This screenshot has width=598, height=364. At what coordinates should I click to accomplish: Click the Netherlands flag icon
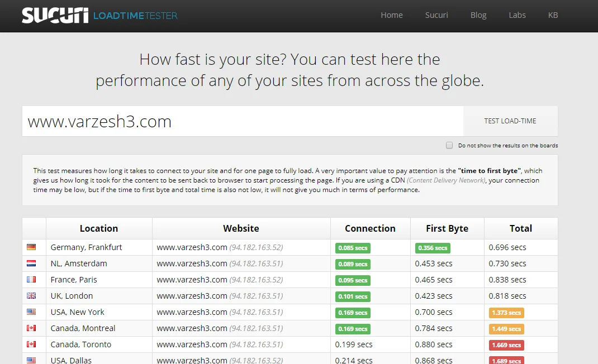click(31, 264)
